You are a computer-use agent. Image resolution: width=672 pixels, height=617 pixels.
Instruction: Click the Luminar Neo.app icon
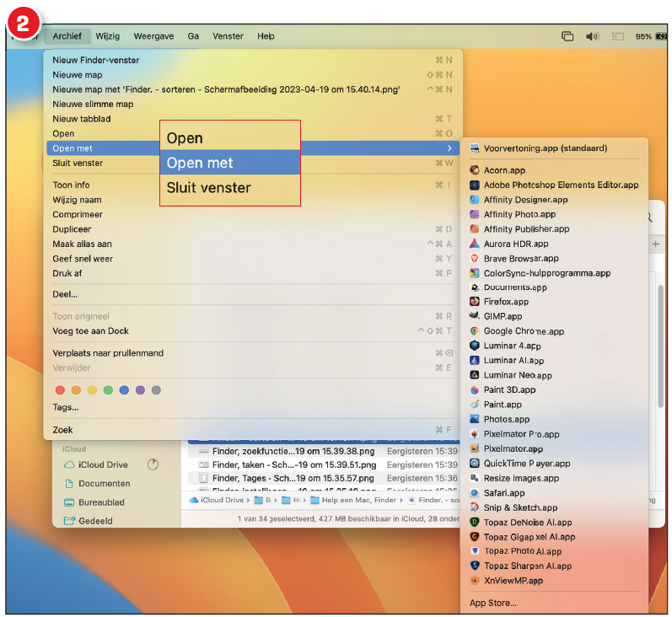474,375
